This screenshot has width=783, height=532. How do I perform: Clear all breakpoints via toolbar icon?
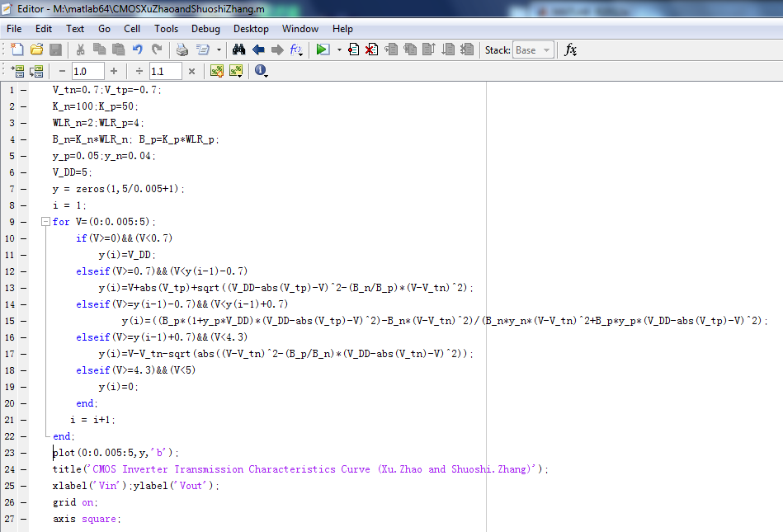coord(370,49)
